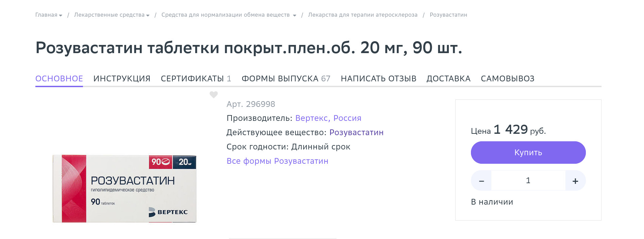Select the article text Арт. 296998
644x239 pixels.
[x=251, y=104]
